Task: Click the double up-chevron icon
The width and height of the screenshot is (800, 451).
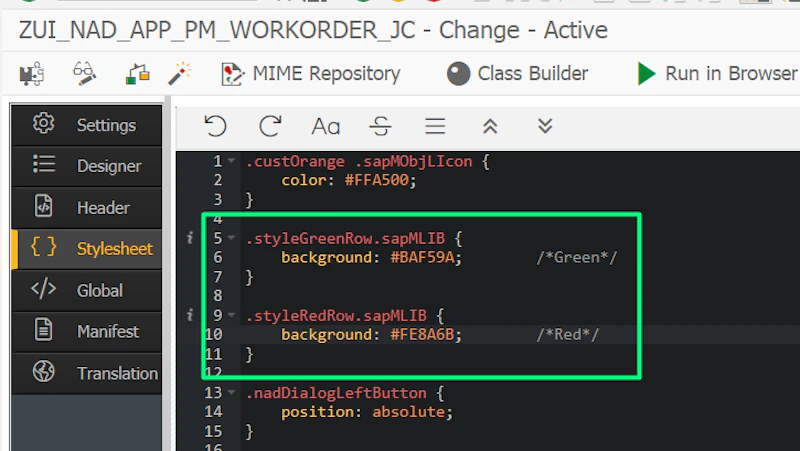Action: 490,126
